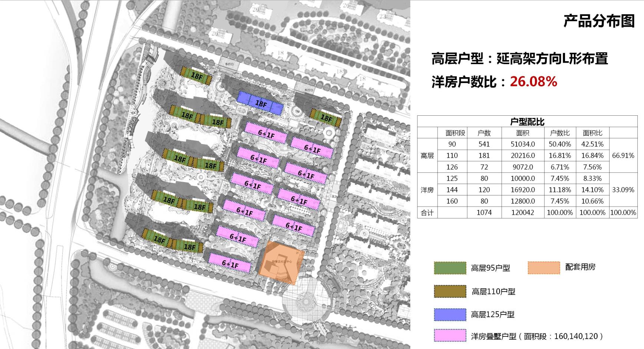Click the red 26.08% ratio value

point(534,81)
